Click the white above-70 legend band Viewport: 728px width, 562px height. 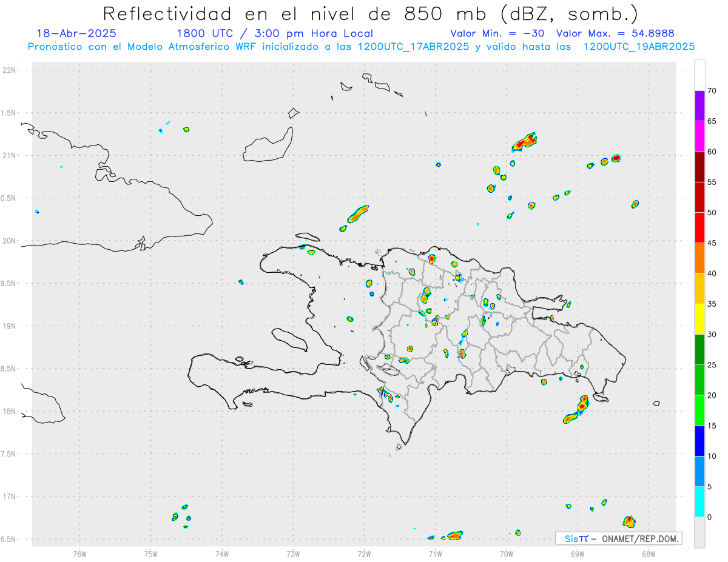click(699, 76)
